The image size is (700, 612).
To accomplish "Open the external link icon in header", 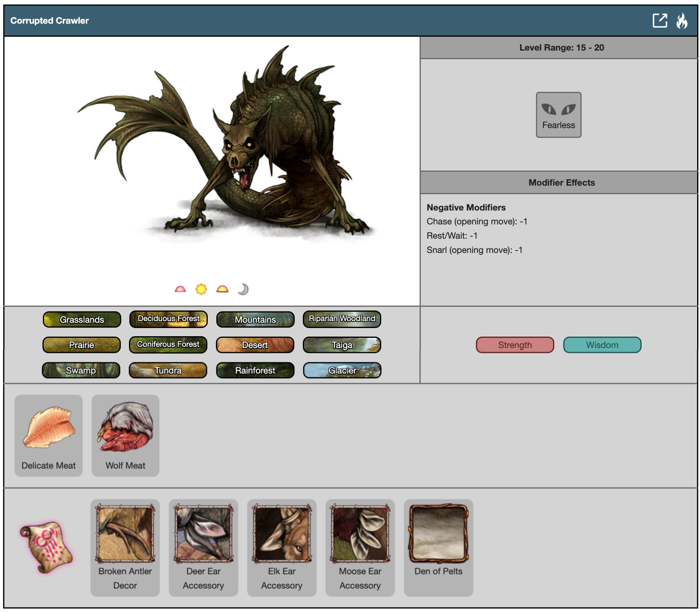I will click(x=660, y=20).
